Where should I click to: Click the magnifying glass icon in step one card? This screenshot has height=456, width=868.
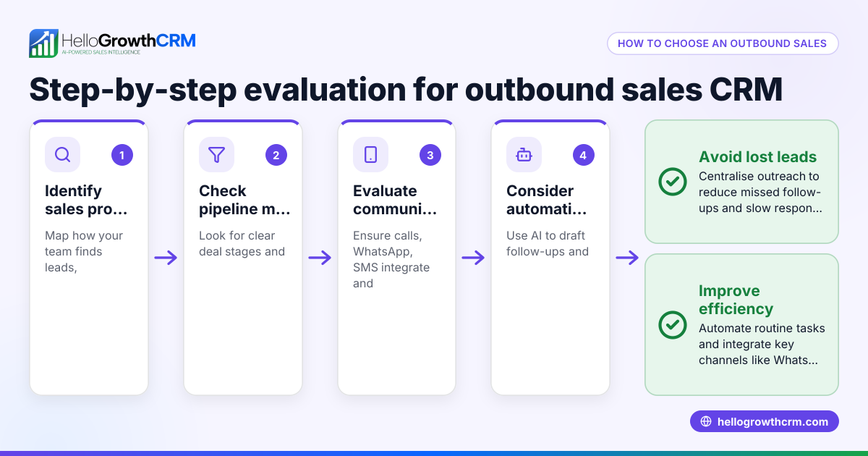coord(62,155)
